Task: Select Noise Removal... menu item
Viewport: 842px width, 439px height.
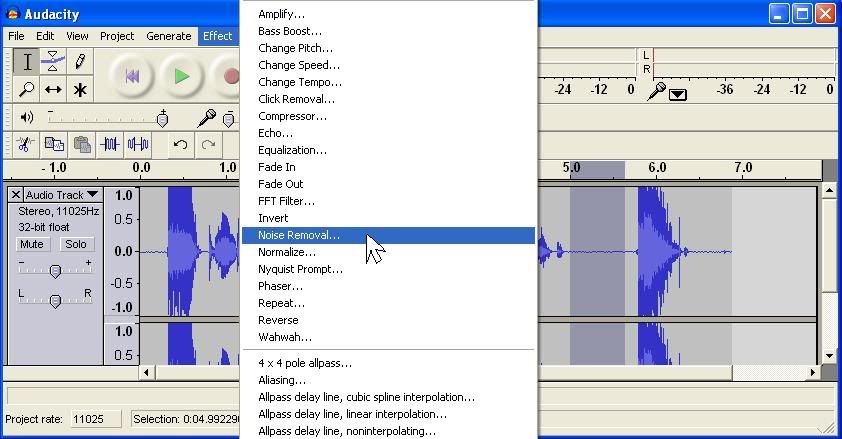Action: (388, 235)
